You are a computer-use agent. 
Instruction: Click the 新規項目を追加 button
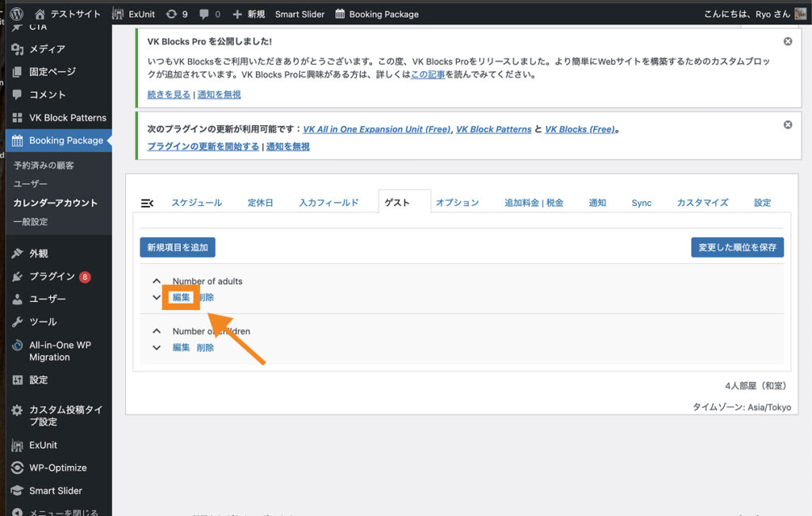[x=178, y=247]
